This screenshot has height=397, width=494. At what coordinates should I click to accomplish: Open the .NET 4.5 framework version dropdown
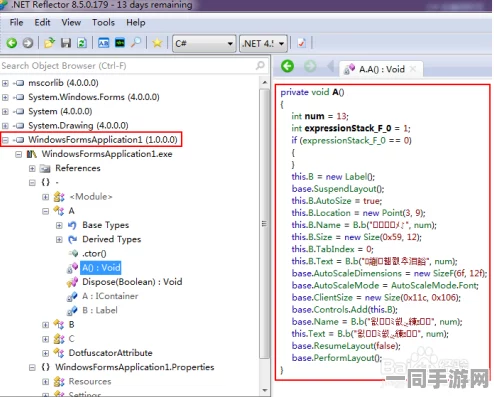point(263,44)
